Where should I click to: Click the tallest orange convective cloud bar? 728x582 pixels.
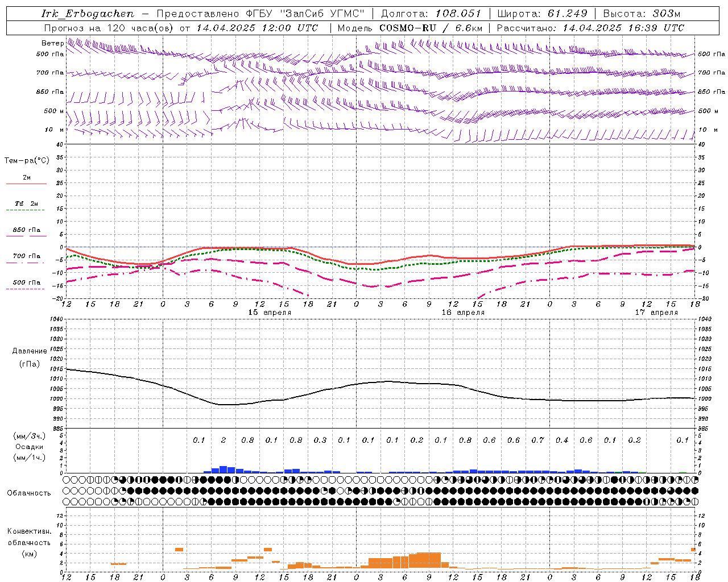pyautogui.click(x=429, y=560)
